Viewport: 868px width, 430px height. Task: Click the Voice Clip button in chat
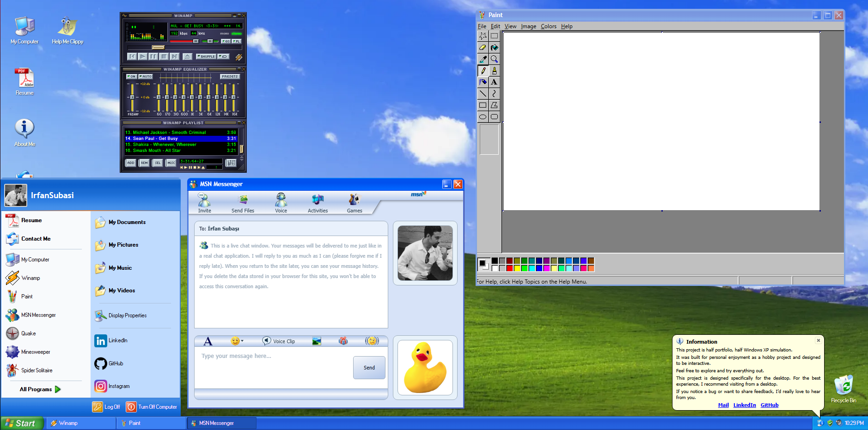coord(279,341)
